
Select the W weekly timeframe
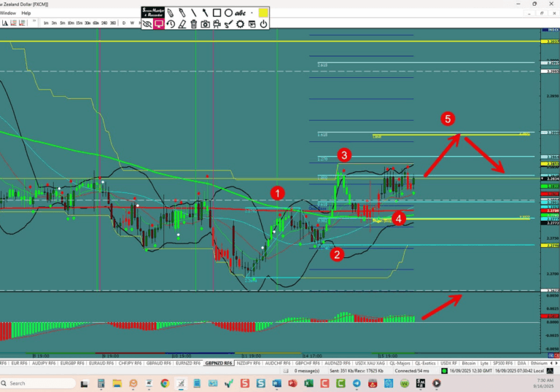coord(132,23)
